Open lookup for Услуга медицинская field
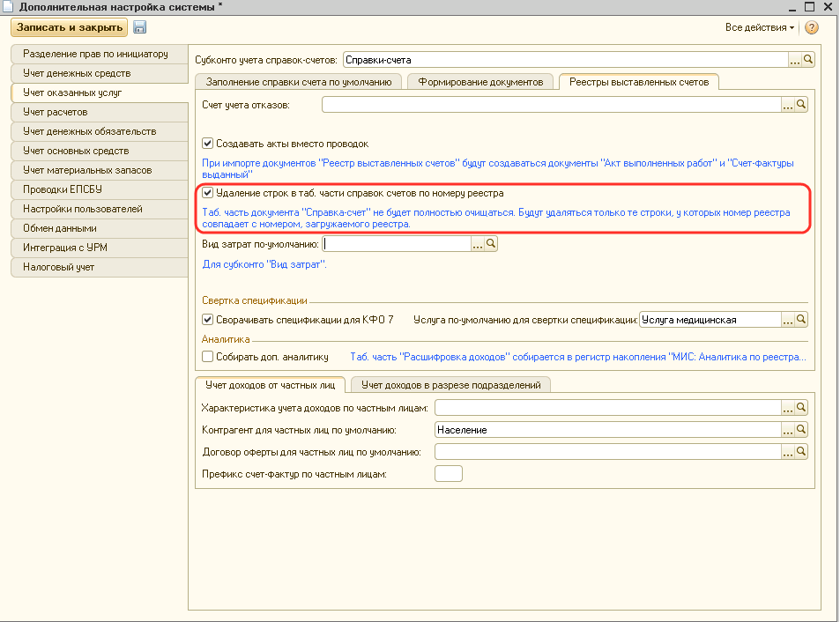The height and width of the screenshot is (622, 840). [x=801, y=320]
